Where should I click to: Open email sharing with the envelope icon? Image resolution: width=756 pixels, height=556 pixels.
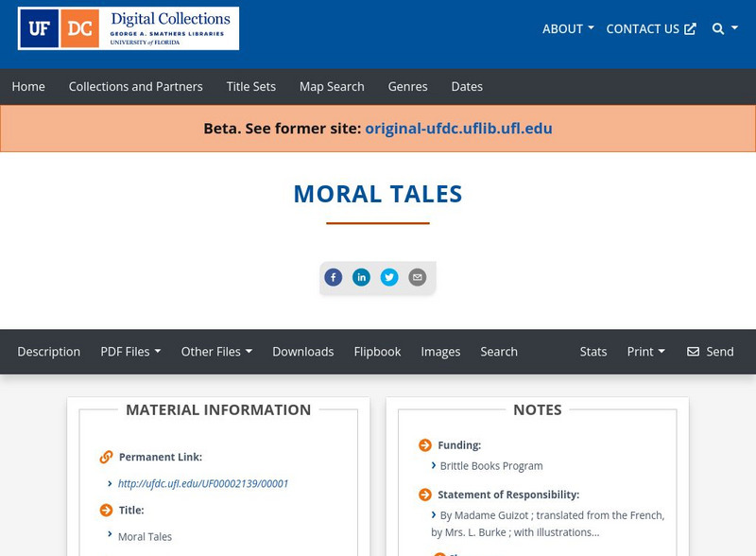tap(417, 277)
